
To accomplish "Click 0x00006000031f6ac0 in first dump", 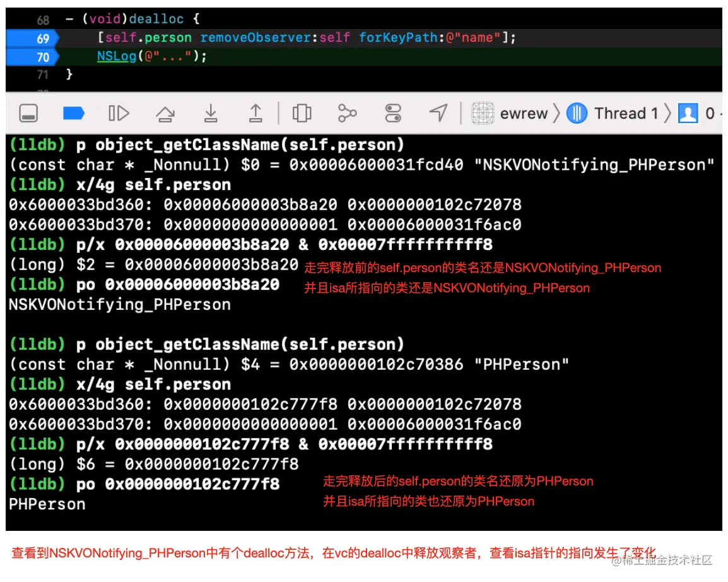I will coord(435,225).
